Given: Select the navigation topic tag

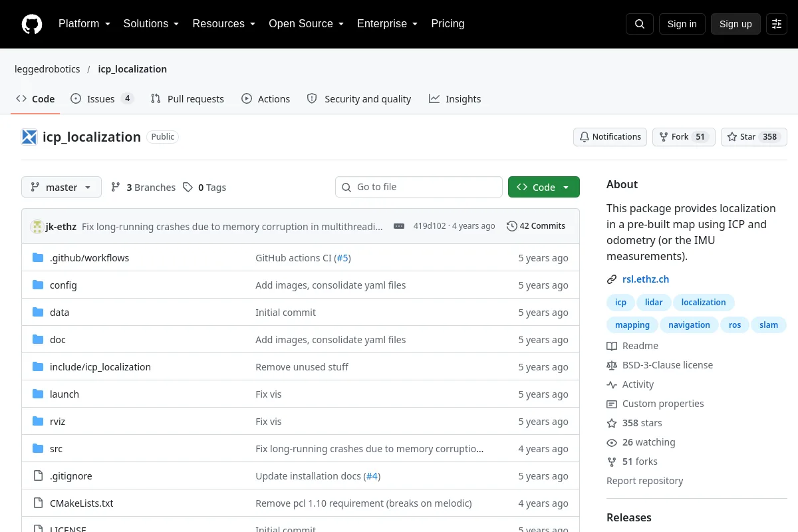Looking at the screenshot, I should (x=689, y=325).
